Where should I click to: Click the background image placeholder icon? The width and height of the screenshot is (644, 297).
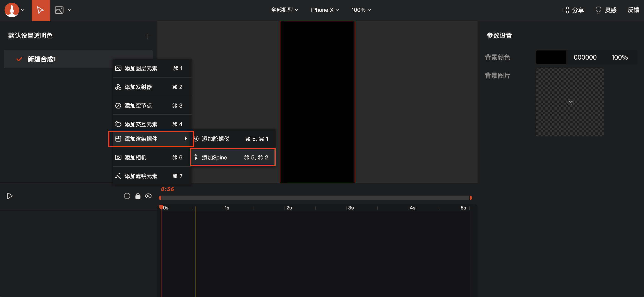pyautogui.click(x=570, y=103)
